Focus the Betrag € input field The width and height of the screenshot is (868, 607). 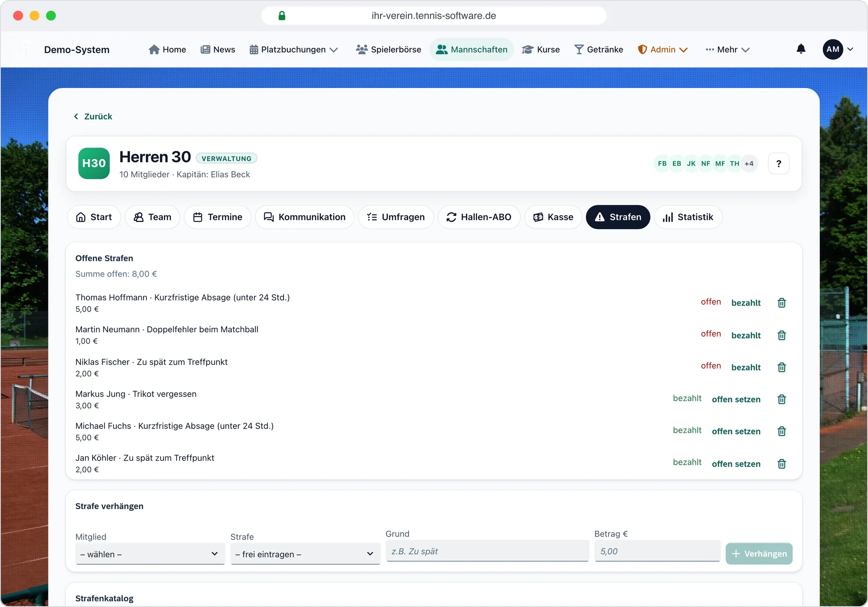pyautogui.click(x=657, y=551)
